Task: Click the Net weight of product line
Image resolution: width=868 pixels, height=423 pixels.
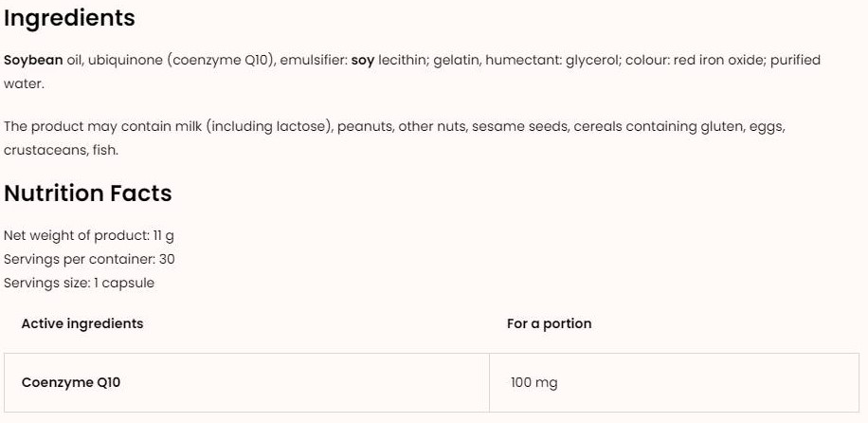Action: pos(89,235)
